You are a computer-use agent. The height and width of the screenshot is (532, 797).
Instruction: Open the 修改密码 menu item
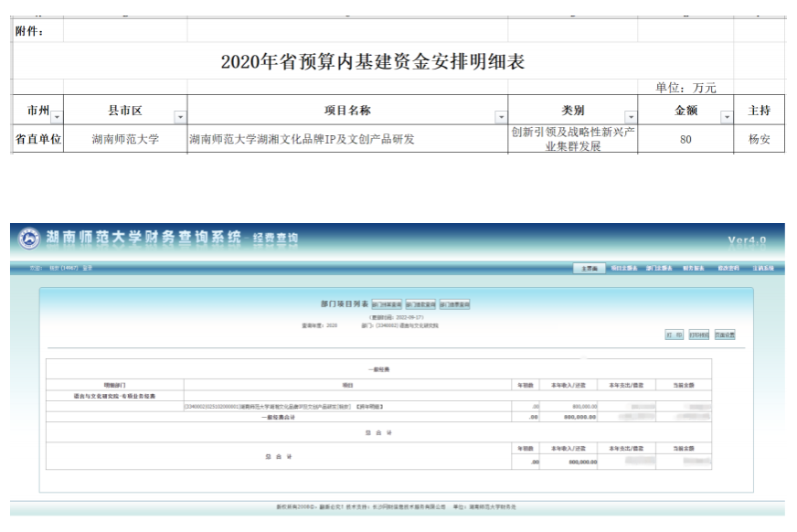728,269
